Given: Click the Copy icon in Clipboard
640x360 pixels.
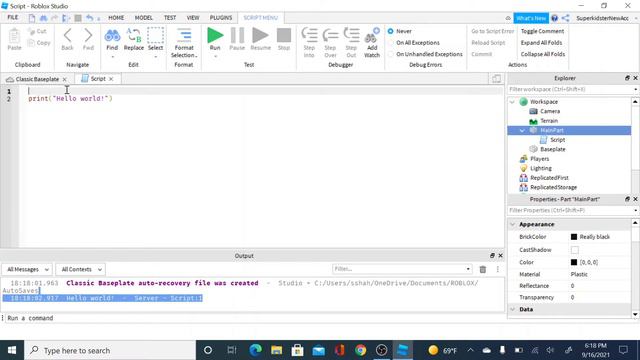Looking at the screenshot, I should click(31, 42).
